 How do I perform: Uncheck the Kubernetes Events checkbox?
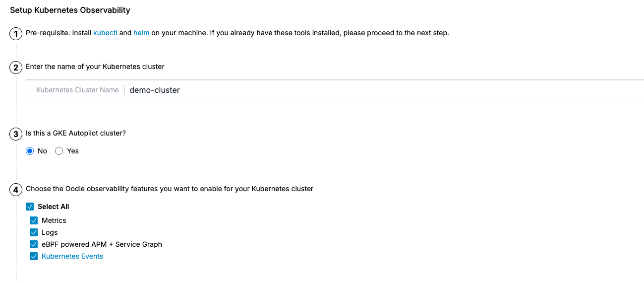[34, 256]
